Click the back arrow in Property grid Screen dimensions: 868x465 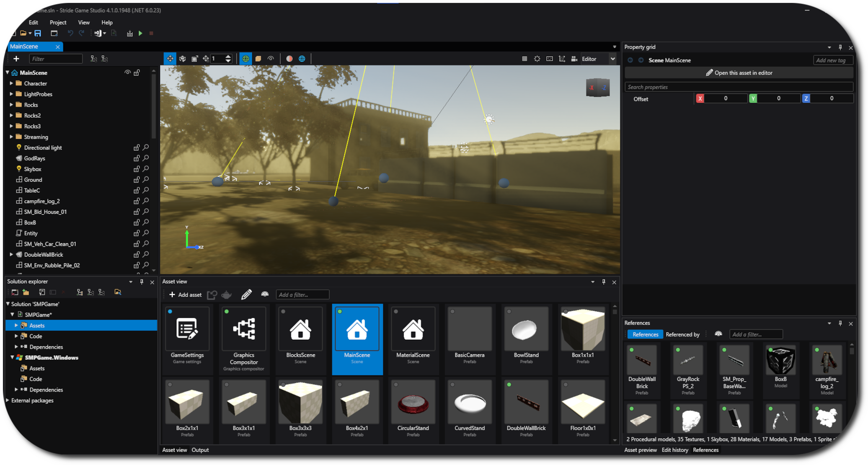630,60
